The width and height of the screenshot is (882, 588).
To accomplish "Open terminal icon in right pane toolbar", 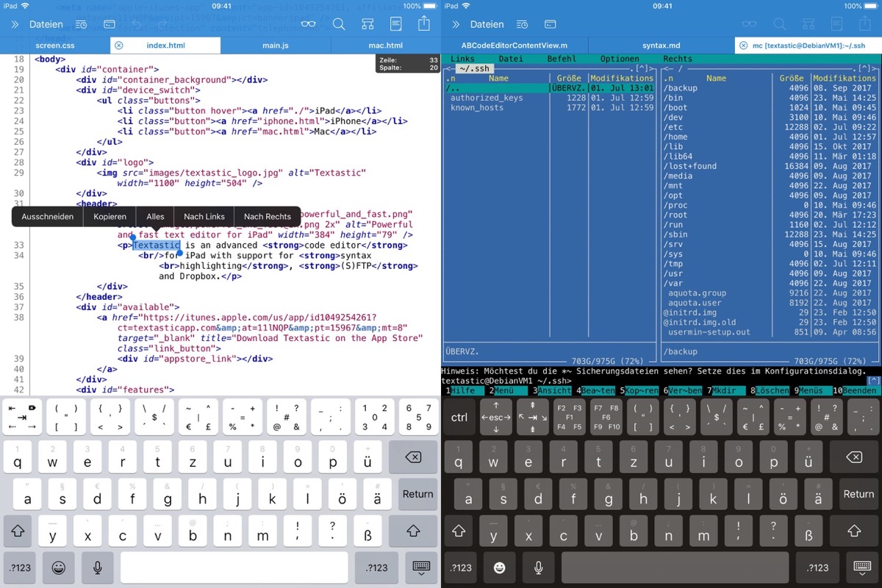I will pyautogui.click(x=551, y=24).
